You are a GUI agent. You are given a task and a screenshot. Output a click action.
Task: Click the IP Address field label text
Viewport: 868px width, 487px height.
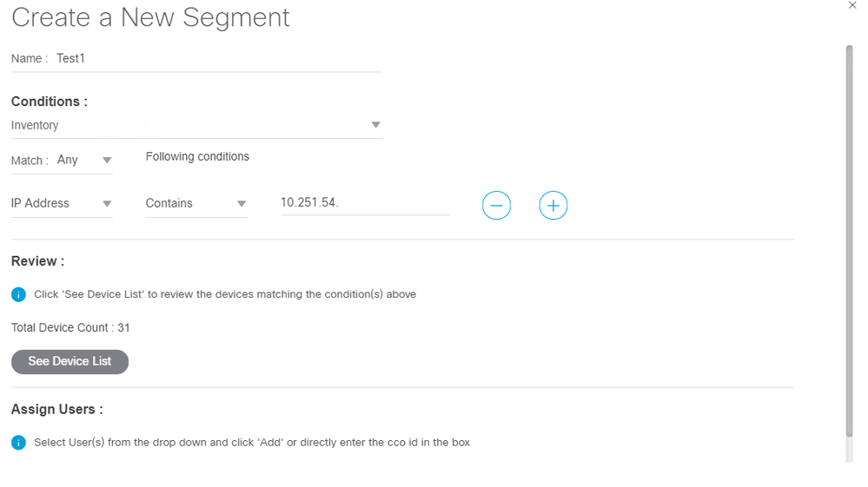click(x=40, y=203)
